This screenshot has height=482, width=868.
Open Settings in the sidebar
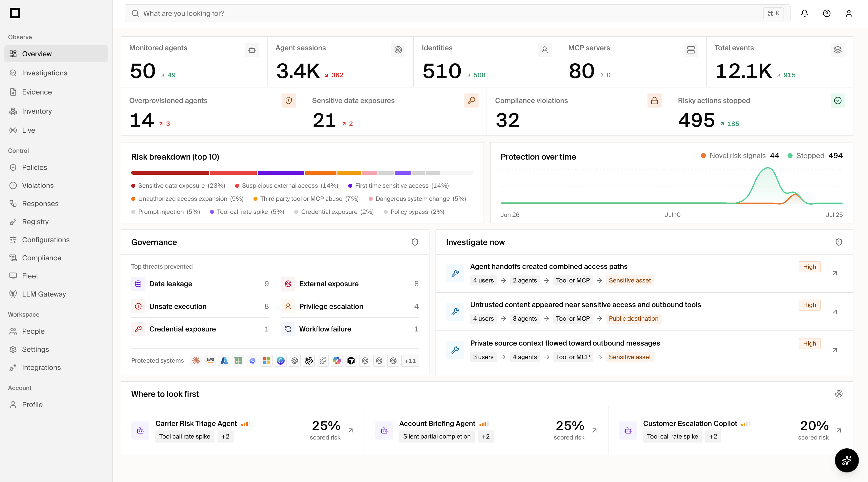point(56,349)
